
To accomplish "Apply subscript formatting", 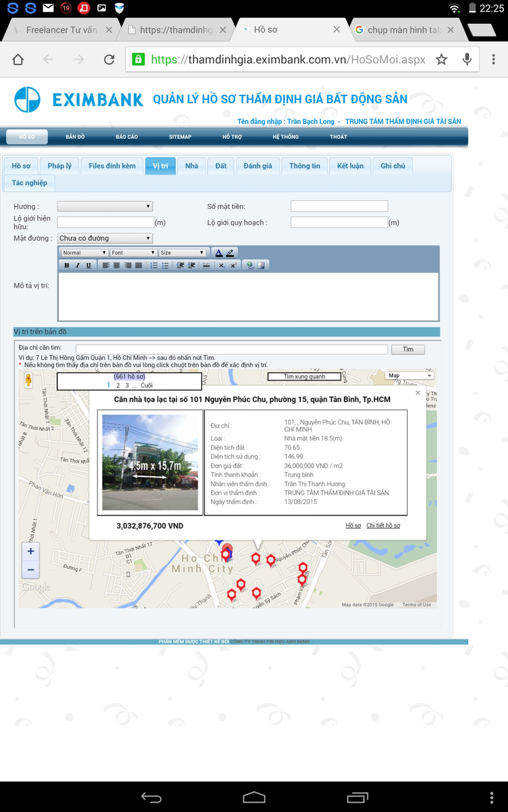I will (221, 266).
